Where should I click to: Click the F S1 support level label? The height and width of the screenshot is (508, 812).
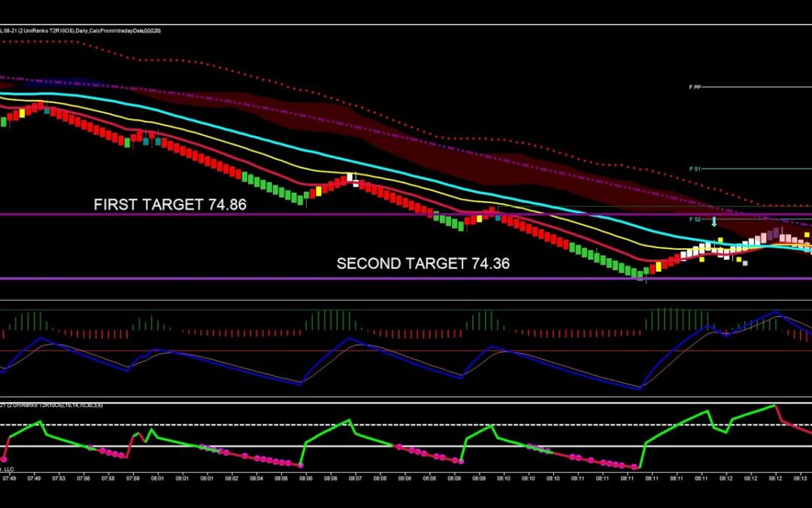[x=694, y=169]
